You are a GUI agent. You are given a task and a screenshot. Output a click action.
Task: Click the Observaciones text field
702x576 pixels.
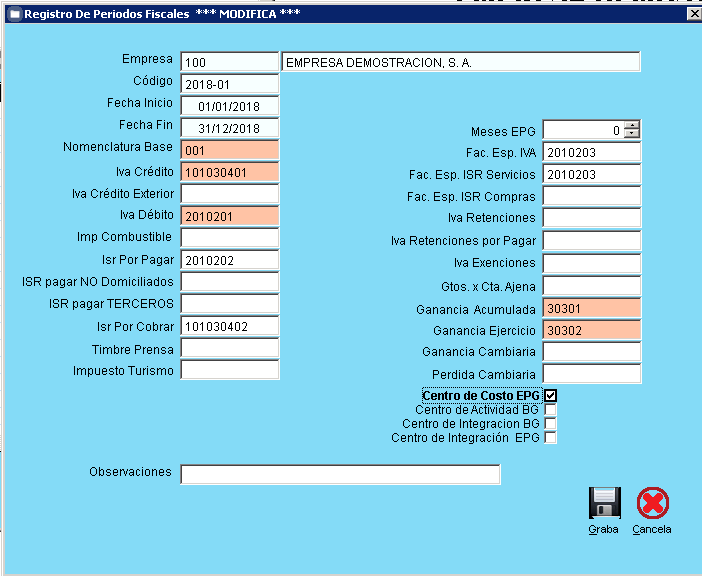[340, 474]
